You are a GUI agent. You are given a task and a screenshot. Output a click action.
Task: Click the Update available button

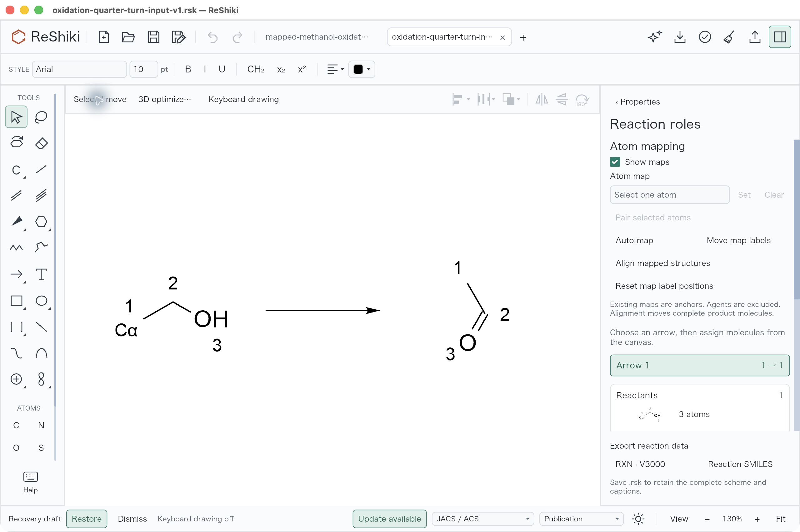(389, 519)
